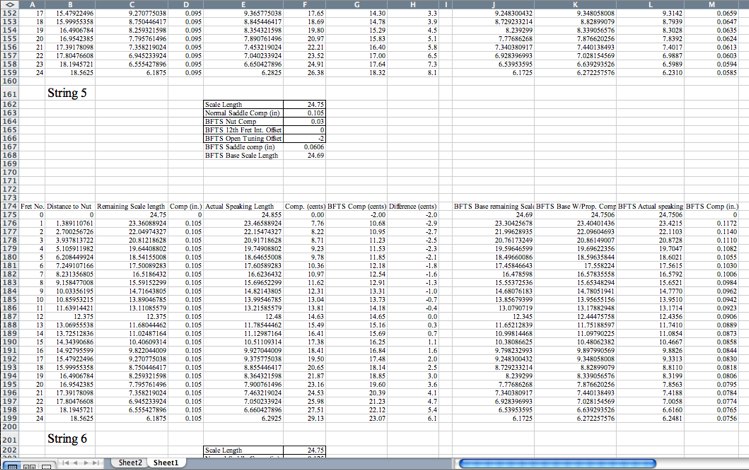Click the select-all corner box
This screenshot has height=470, width=749.
9,4
